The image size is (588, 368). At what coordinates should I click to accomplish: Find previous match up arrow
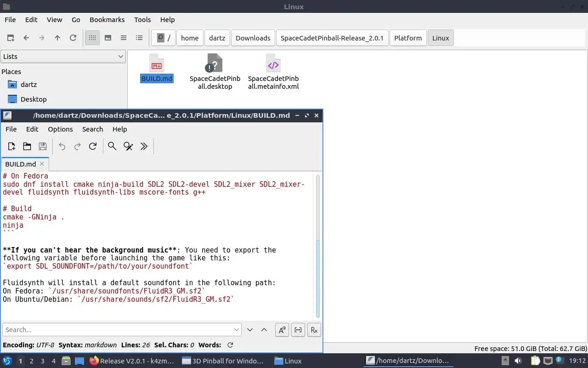[264, 330]
